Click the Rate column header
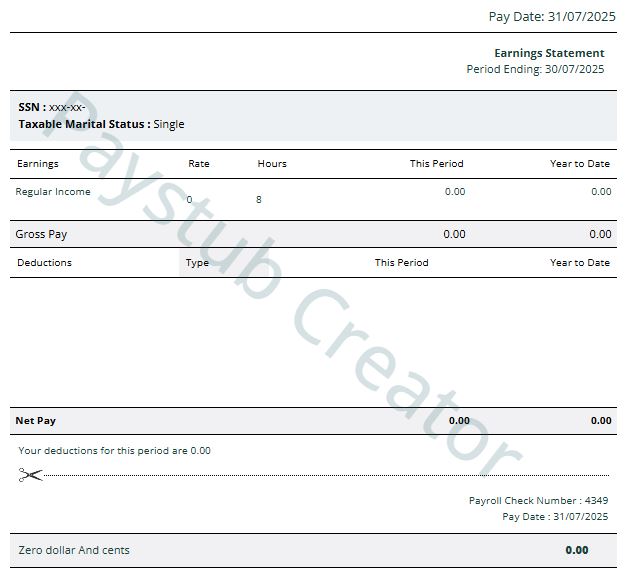Screen dimensions: 627x587 [199, 163]
